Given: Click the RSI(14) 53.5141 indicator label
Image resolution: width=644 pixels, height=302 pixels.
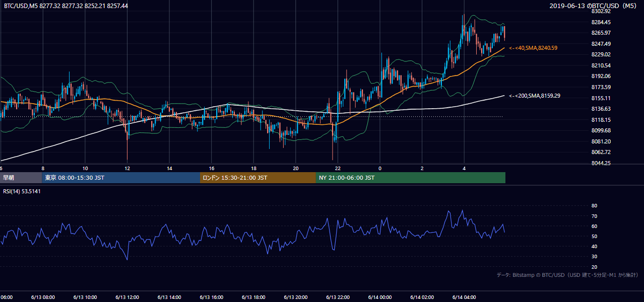Looking at the screenshot, I should click(x=22, y=191).
